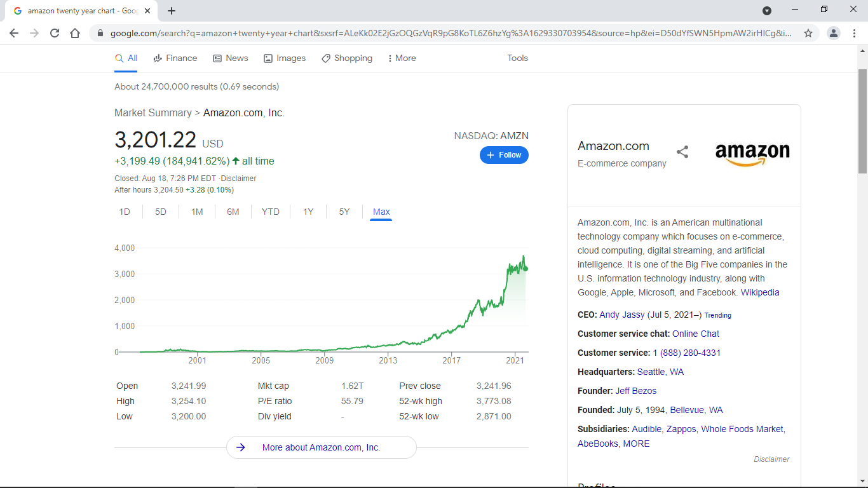Expand the More search options menu

[402, 58]
